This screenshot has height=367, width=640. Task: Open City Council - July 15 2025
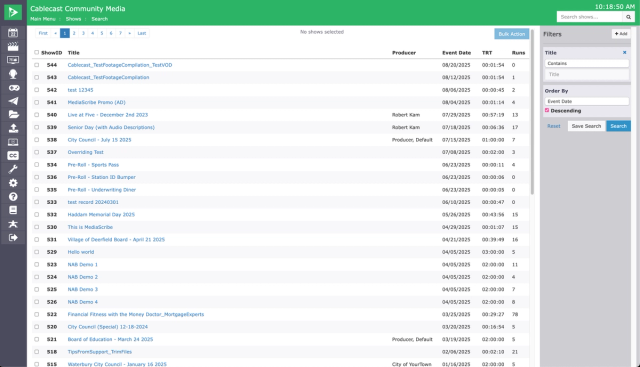(x=99, y=140)
